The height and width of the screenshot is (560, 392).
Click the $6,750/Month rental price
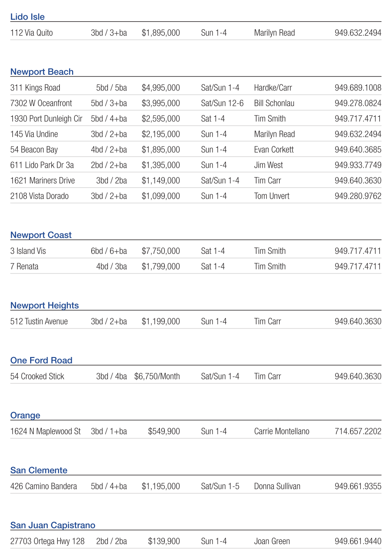157,376
